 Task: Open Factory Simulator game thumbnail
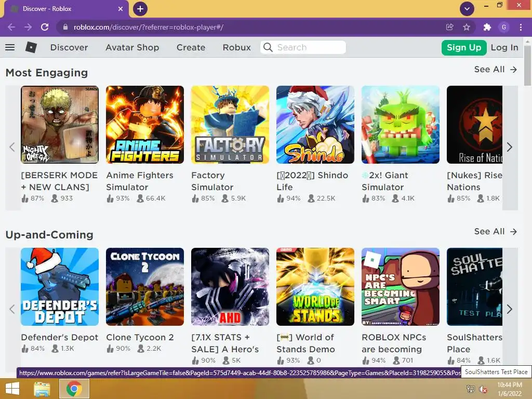tap(230, 125)
